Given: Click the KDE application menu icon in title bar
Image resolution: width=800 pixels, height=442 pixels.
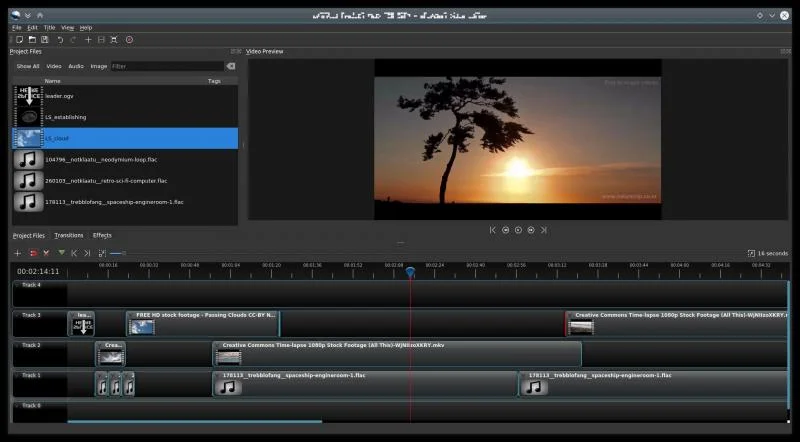Looking at the screenshot, I should (15, 15).
